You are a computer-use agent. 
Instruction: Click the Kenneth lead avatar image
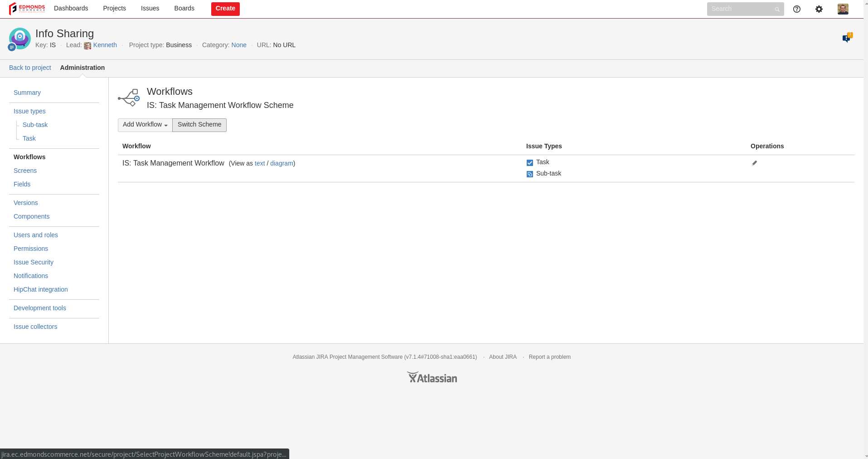coord(87,45)
